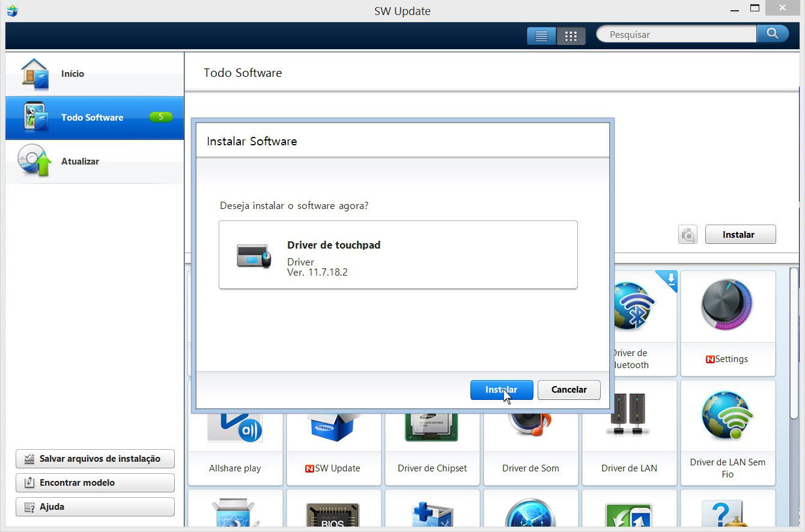Click the SW Update app icon in title bar
Viewport: 805px width, 532px height.
(12, 11)
